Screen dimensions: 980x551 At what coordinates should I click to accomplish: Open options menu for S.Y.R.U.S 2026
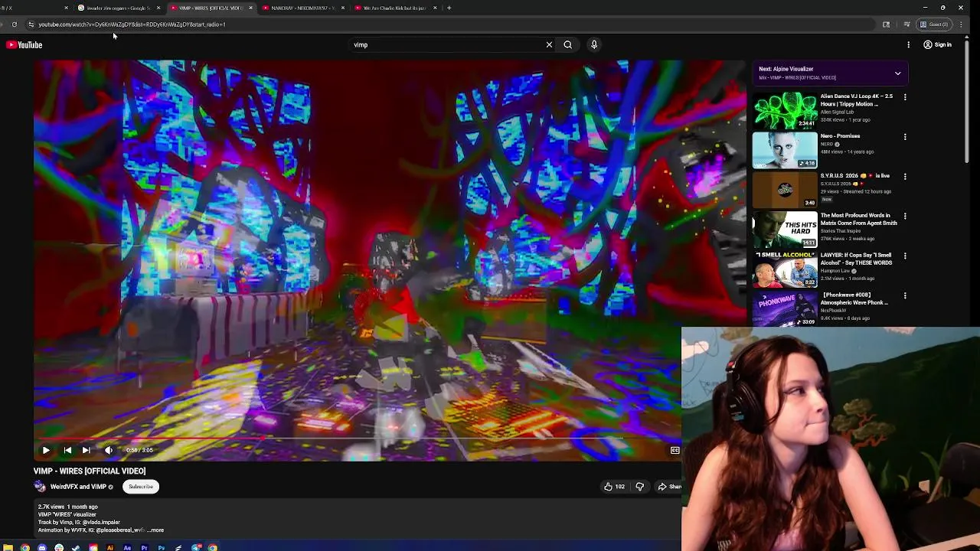[x=905, y=177]
